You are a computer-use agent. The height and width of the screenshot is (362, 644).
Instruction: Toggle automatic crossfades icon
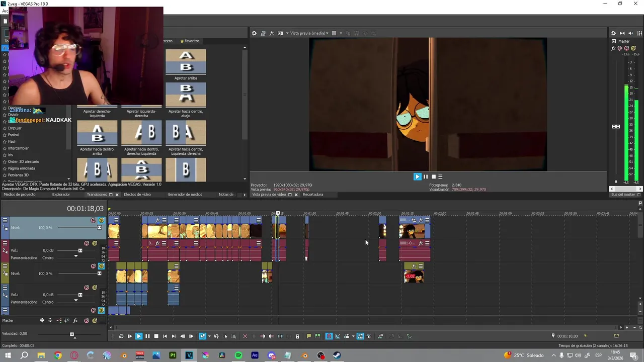[x=338, y=336]
